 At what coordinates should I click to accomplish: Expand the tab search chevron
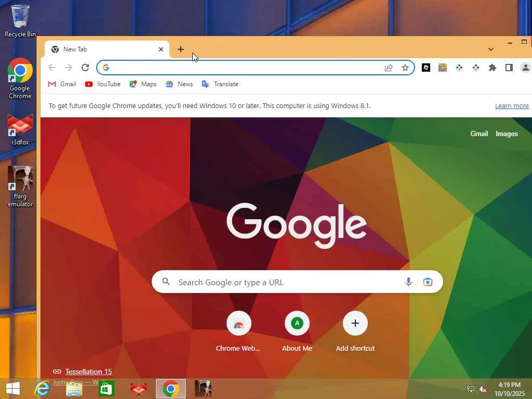click(x=490, y=49)
